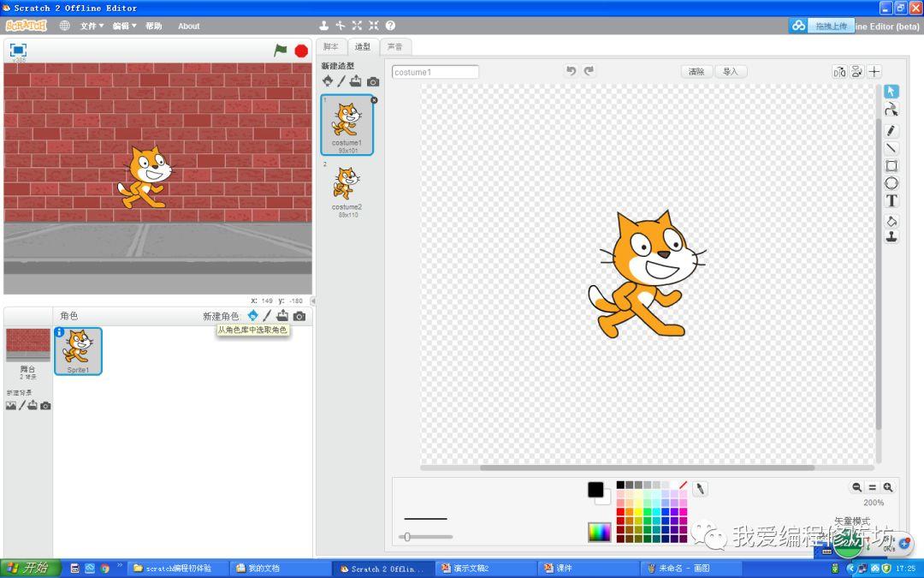Choose new costume from library icon
Viewport: 924px width, 578px height.
click(x=328, y=81)
